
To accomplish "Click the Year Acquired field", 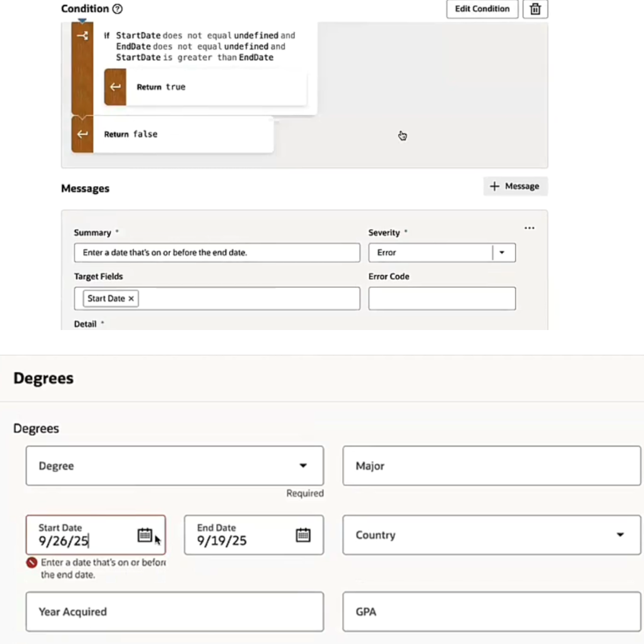I will coord(175,612).
